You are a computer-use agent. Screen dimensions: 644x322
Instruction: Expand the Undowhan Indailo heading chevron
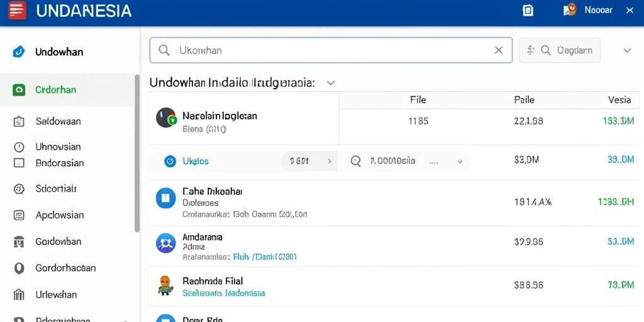[331, 83]
